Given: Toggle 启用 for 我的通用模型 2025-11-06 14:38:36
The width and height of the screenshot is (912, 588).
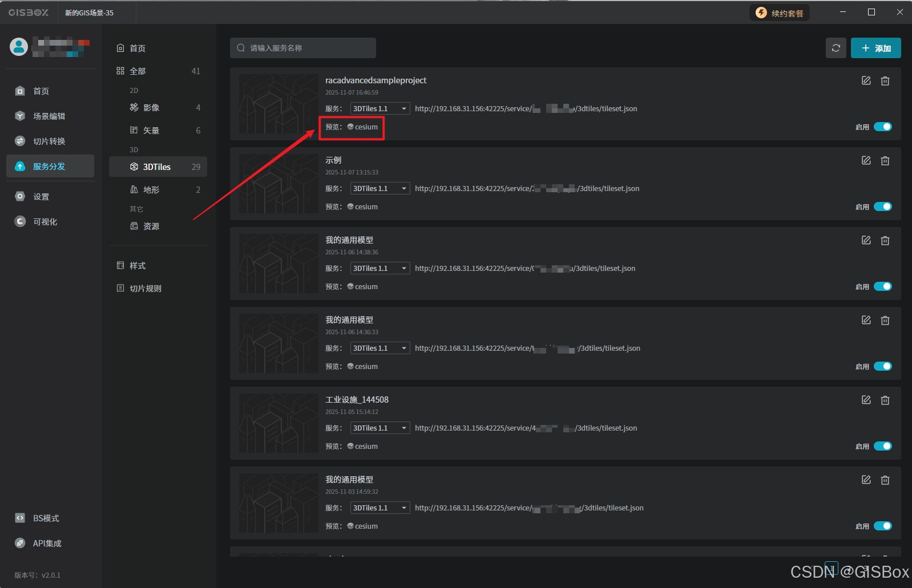Looking at the screenshot, I should pyautogui.click(x=883, y=286).
